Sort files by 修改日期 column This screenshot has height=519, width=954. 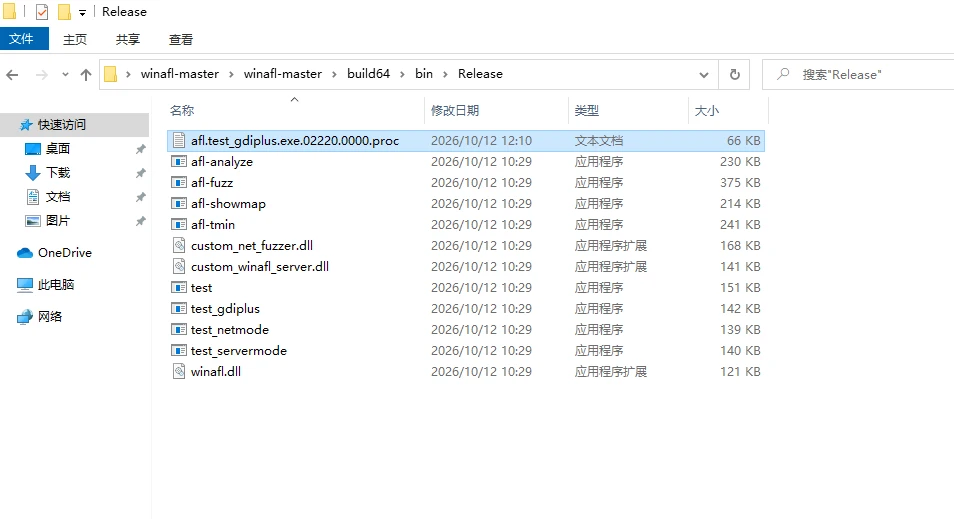496,110
